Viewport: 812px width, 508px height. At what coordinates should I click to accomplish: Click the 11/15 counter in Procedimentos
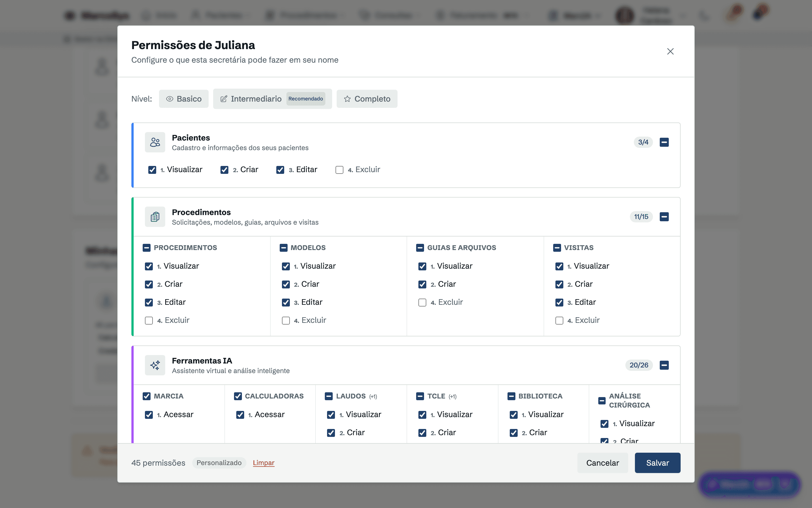(641, 217)
